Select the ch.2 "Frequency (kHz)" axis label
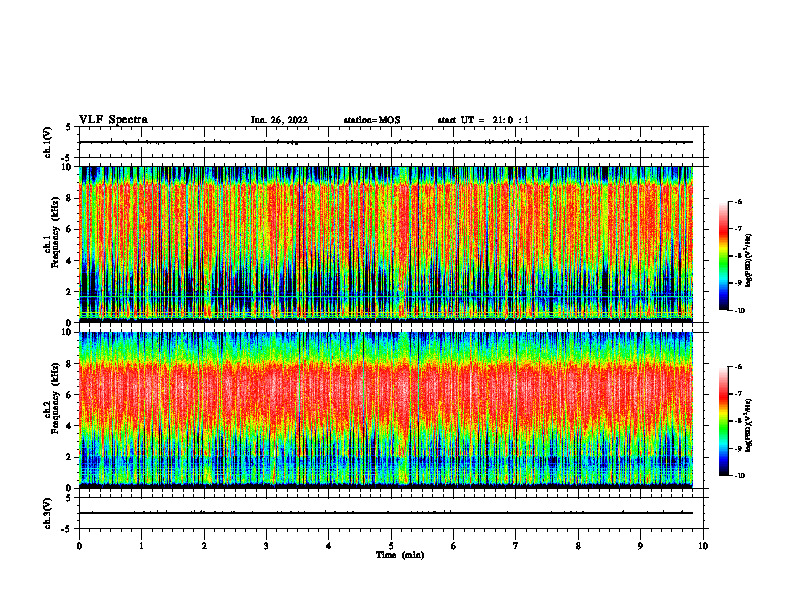The height and width of the screenshot is (612, 792). click(55, 398)
